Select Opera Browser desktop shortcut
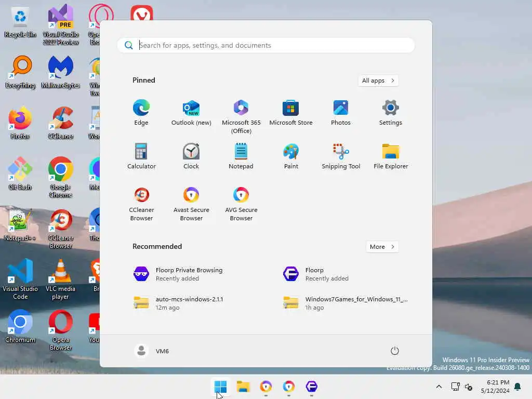This screenshot has width=532, height=399. pos(61,330)
